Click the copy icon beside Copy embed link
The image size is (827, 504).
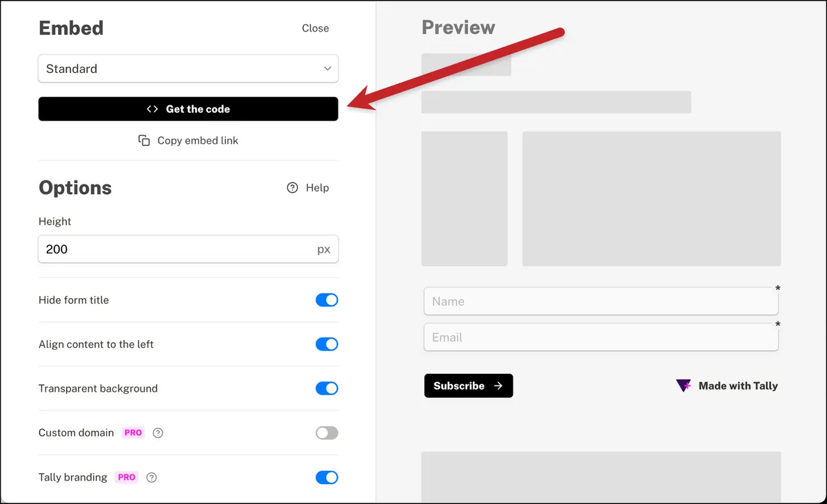pos(144,140)
